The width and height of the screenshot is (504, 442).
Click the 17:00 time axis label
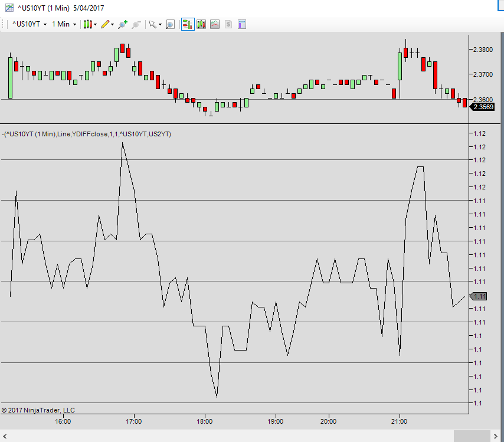point(134,421)
